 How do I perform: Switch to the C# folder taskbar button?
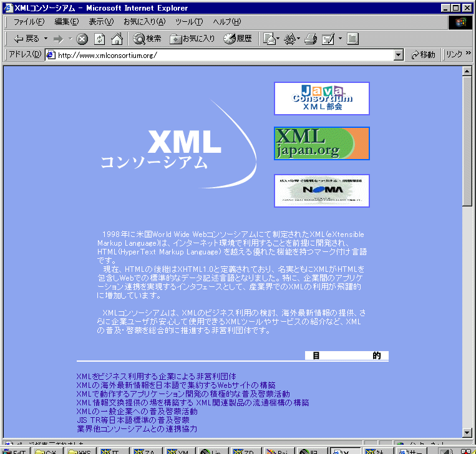click(x=47, y=451)
